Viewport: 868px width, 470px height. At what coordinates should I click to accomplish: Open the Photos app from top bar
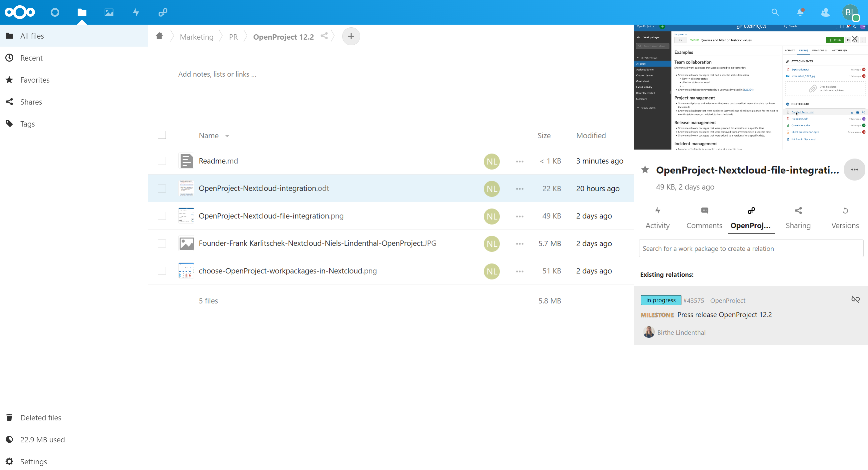(109, 12)
